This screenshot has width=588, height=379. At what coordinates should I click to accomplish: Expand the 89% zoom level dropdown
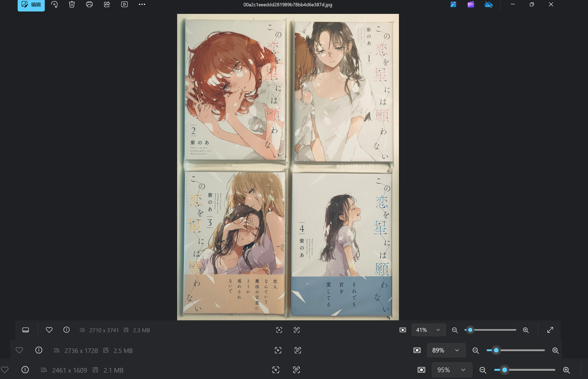446,351
